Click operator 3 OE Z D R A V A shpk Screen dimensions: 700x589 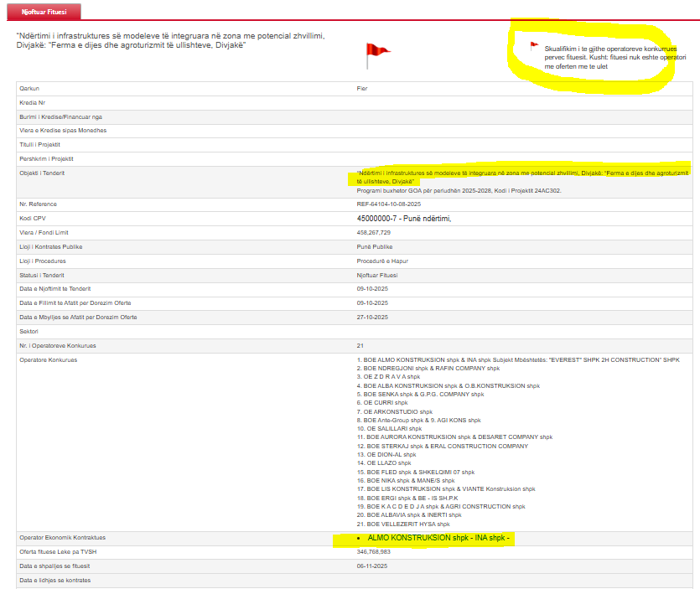388,377
